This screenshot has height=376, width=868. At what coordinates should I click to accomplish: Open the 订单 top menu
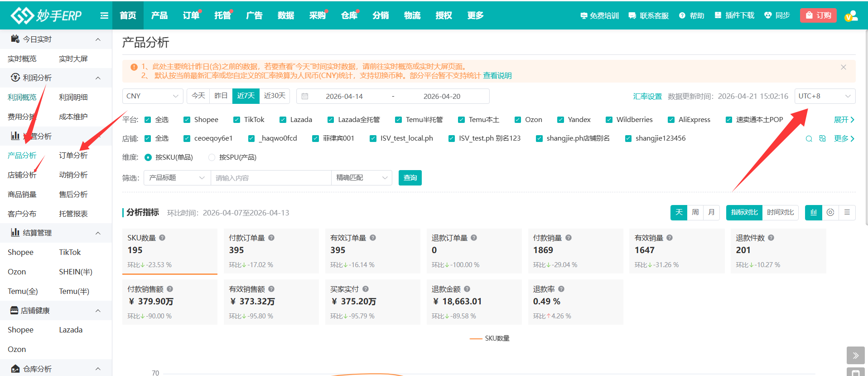[x=191, y=15]
